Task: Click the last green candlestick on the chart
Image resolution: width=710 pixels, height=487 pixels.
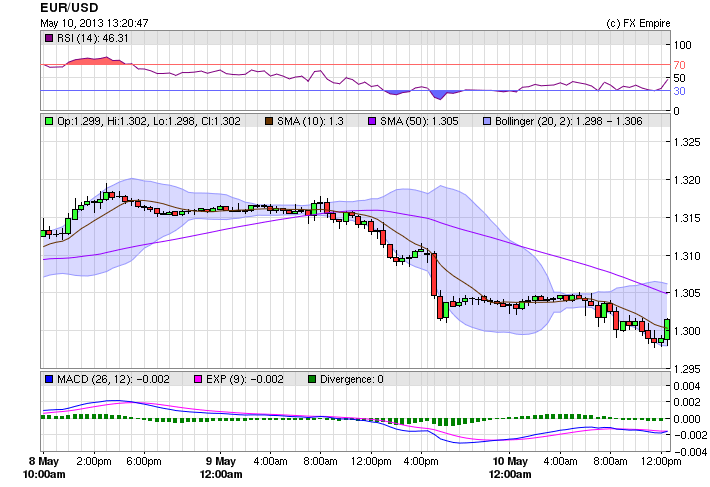Action: click(x=667, y=329)
